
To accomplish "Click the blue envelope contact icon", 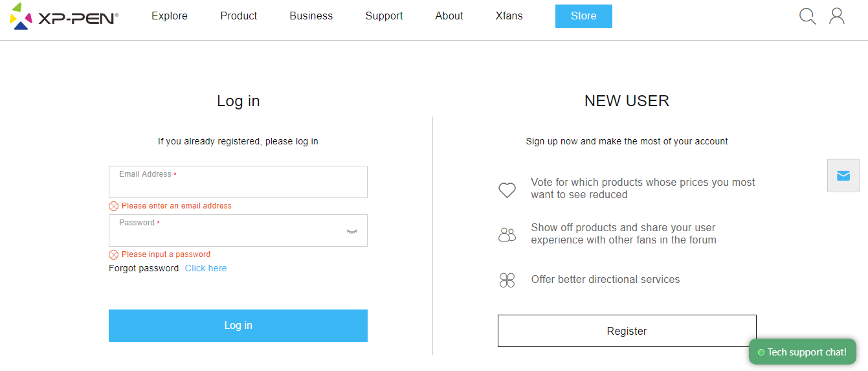I will tap(843, 175).
